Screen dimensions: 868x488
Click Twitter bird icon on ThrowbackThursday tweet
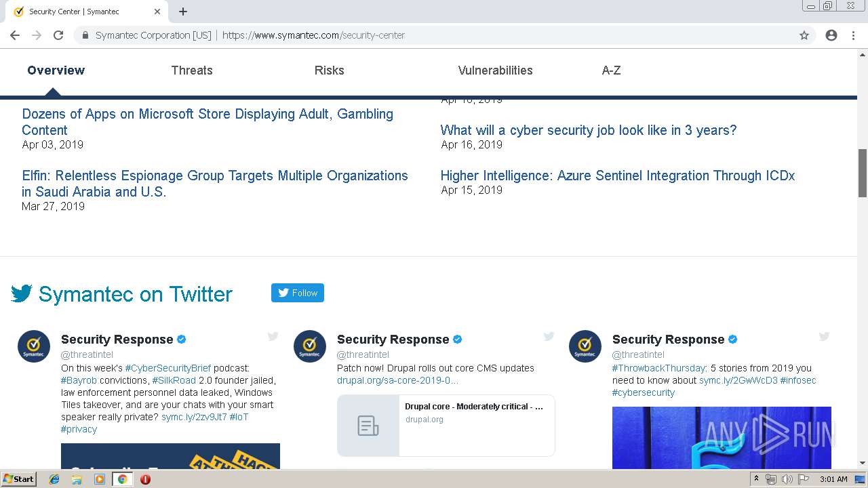[x=824, y=336]
